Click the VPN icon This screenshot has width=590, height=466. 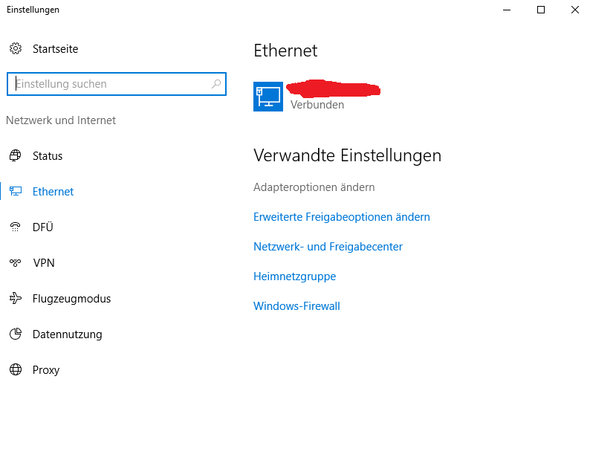click(15, 262)
